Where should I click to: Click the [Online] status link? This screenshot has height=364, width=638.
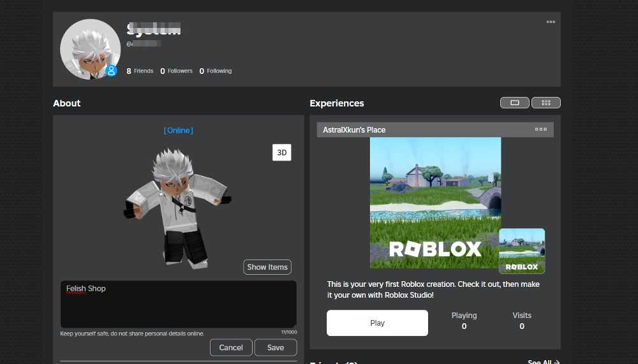click(x=178, y=131)
